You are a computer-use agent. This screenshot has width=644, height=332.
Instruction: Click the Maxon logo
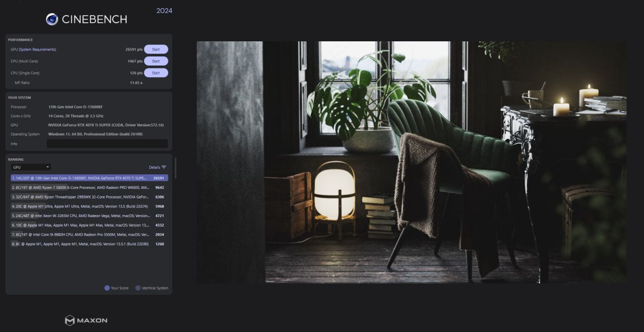86,320
